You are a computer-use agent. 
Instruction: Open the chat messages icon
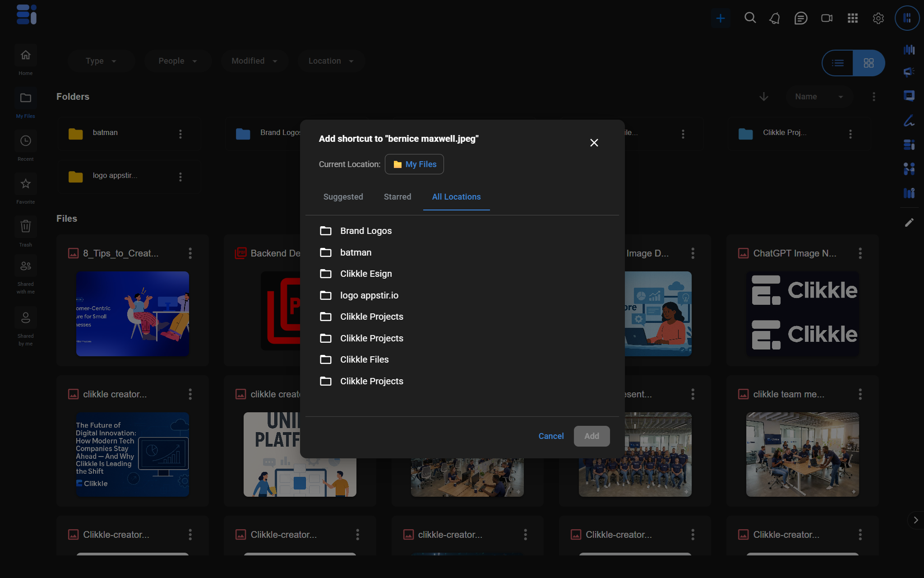800,18
